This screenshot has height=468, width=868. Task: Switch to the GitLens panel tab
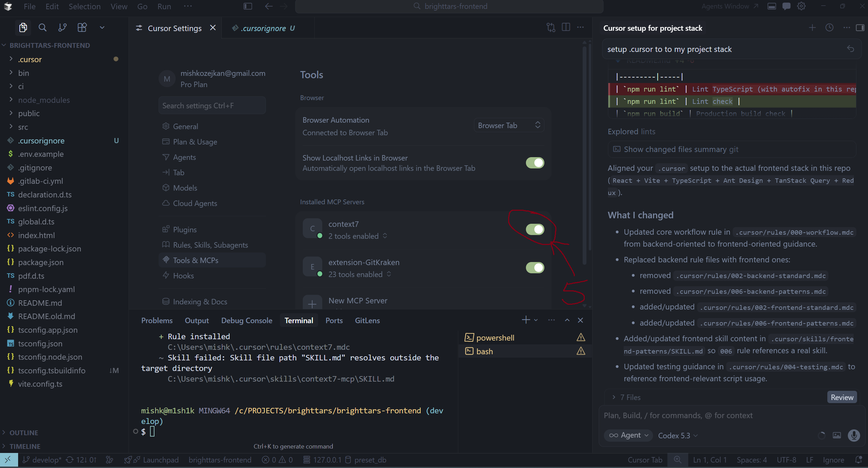[367, 320]
